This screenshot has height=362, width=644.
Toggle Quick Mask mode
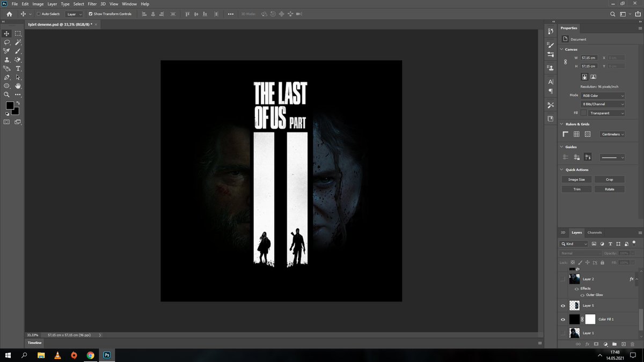pos(7,122)
